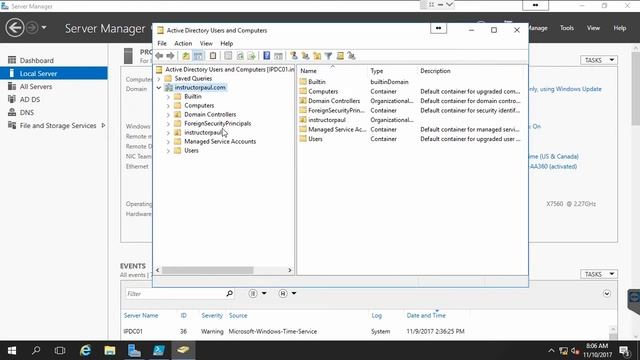Expand the Domain Controllers tree node
This screenshot has width=640, height=360.
(x=168, y=115)
